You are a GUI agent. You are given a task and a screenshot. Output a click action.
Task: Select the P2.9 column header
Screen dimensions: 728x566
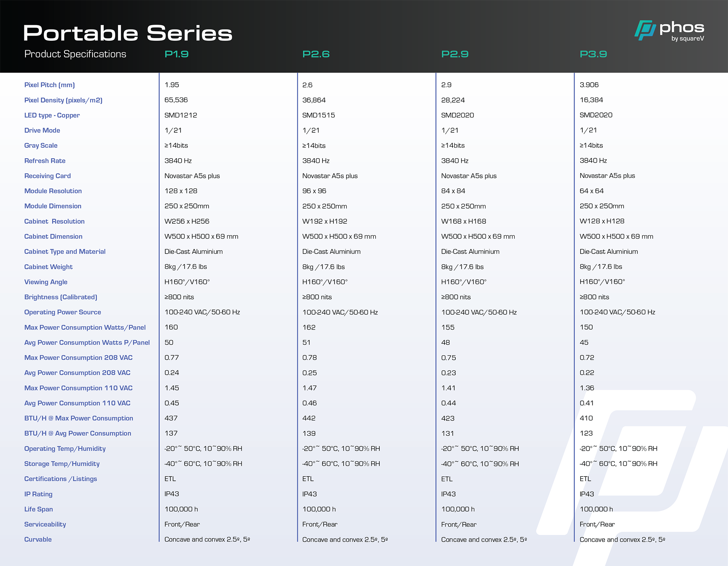point(455,54)
